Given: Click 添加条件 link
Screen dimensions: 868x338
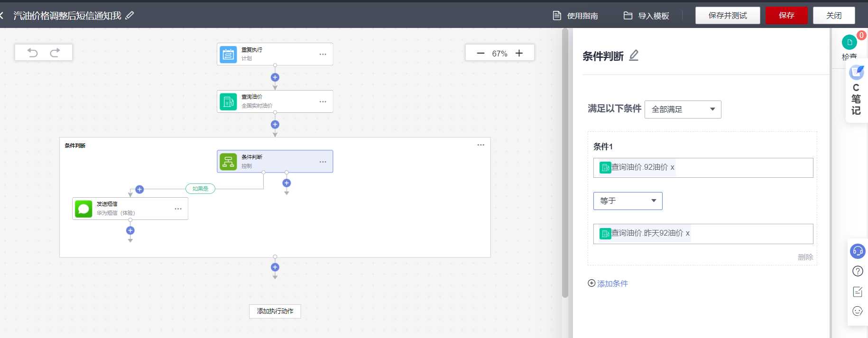Looking at the screenshot, I should coord(608,283).
